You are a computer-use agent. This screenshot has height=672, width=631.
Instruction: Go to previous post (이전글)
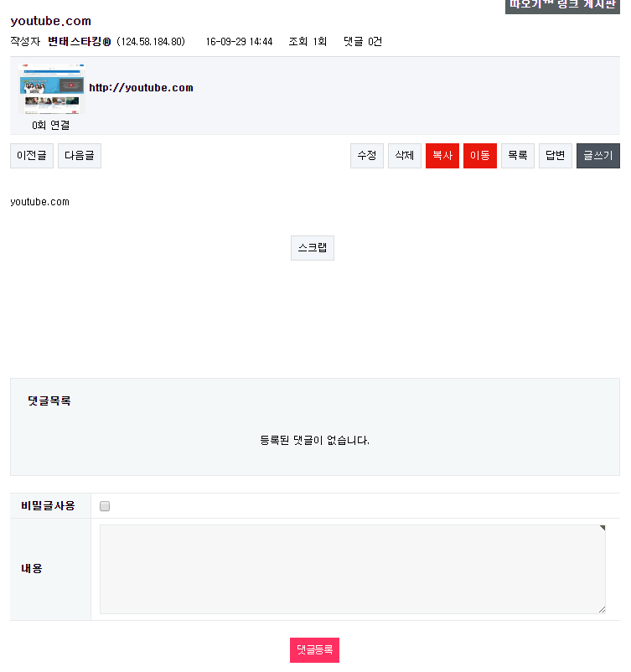pyautogui.click(x=32, y=156)
